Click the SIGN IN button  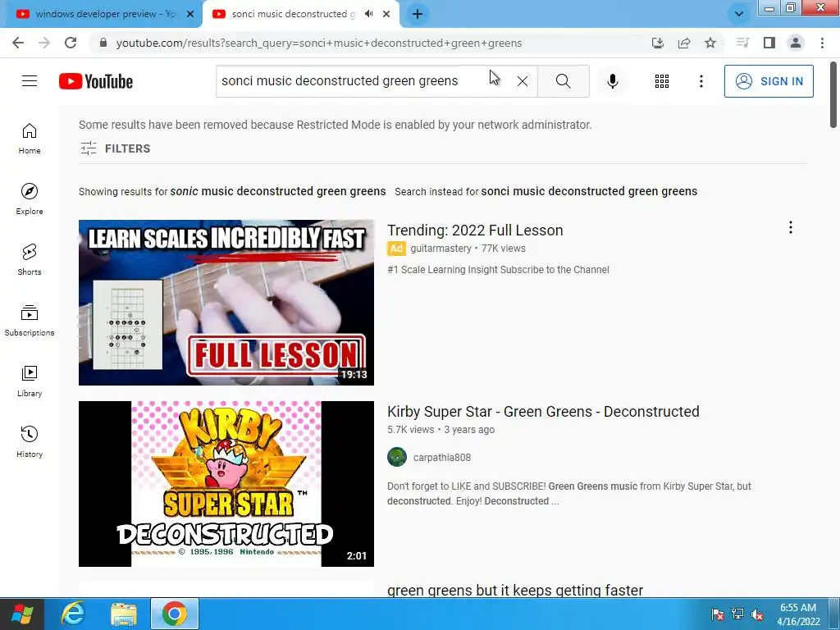[x=769, y=81]
